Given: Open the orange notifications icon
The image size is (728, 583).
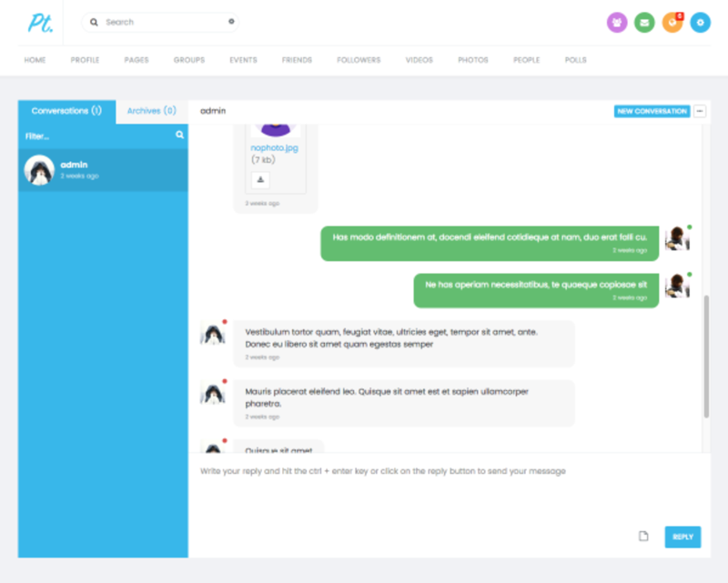Looking at the screenshot, I should coord(672,23).
